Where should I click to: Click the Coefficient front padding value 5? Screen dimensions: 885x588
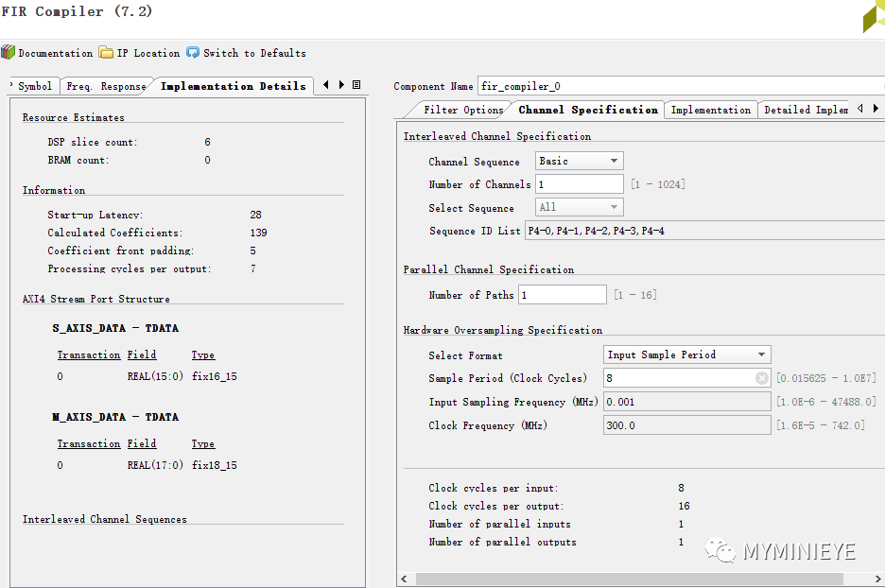tap(252, 251)
